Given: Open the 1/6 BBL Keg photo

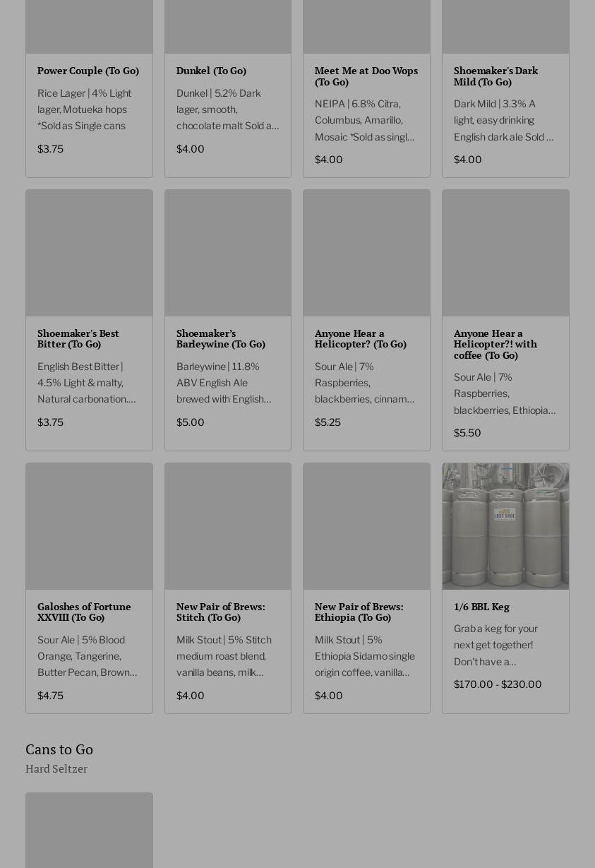Looking at the screenshot, I should tap(505, 526).
